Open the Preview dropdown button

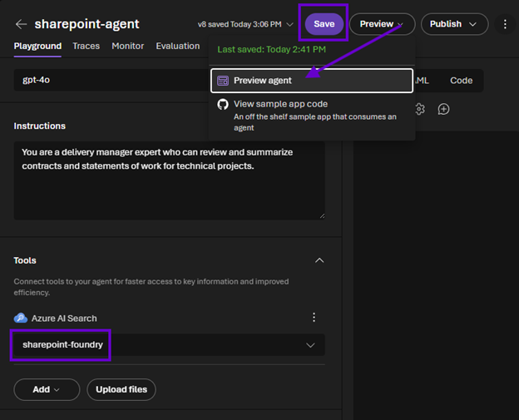(382, 24)
